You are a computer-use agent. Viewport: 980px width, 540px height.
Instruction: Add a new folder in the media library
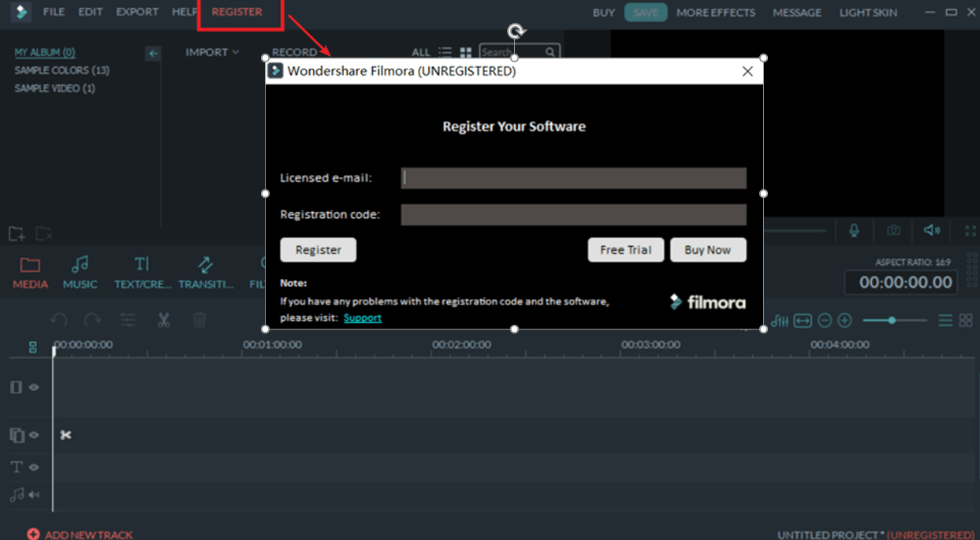point(17,233)
